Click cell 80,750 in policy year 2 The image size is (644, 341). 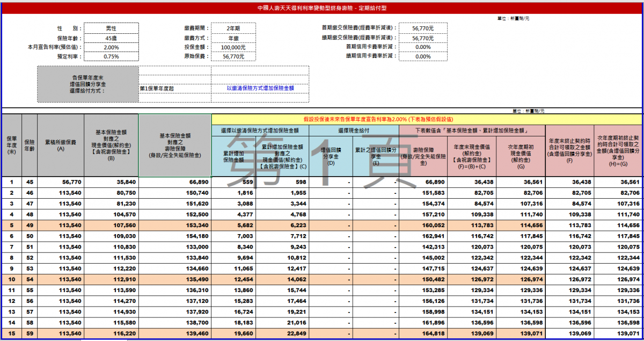click(111, 192)
